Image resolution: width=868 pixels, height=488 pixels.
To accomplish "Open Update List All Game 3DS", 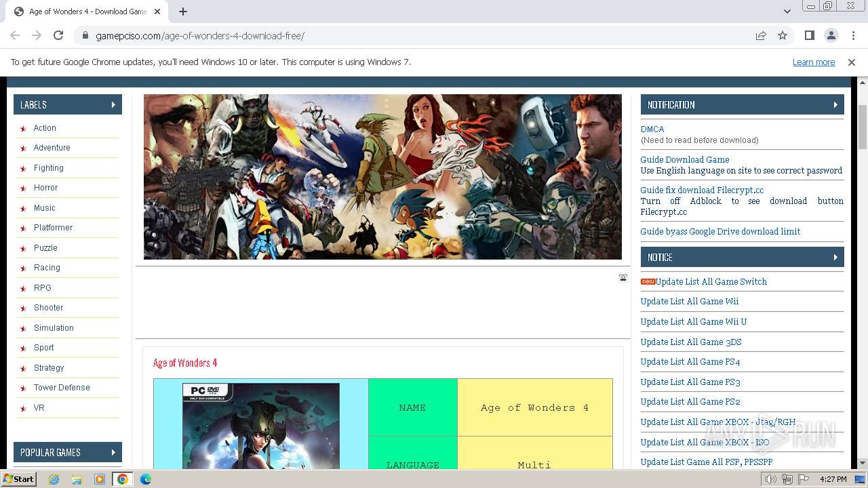I will pos(691,342).
